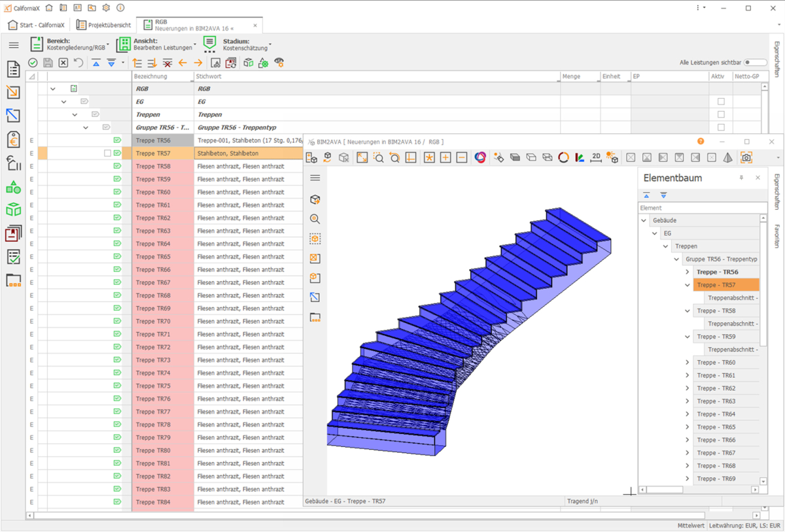The height and width of the screenshot is (532, 785).
Task: Open the viewer hamburger menu
Action: [x=315, y=178]
